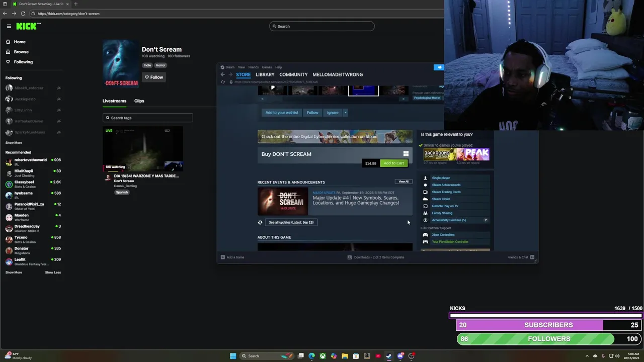This screenshot has height=362, width=644.
Task: Click the Steam Follow button
Action: (312, 113)
